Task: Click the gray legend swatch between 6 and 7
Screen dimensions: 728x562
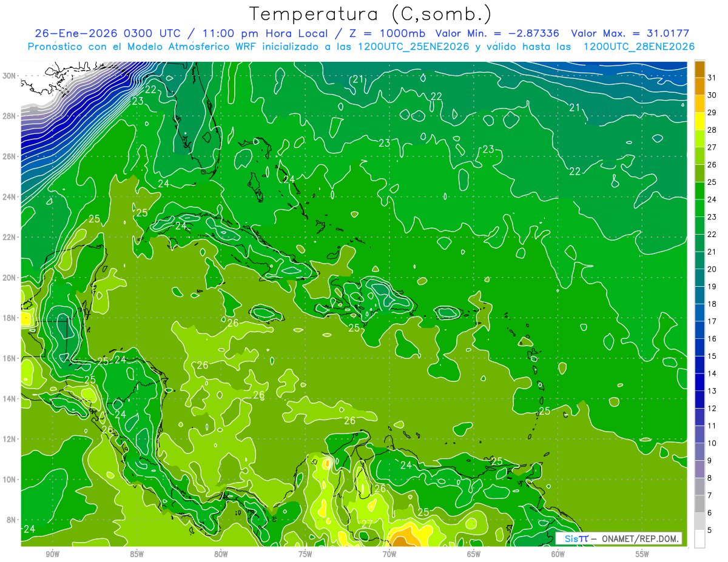Action: (699, 504)
